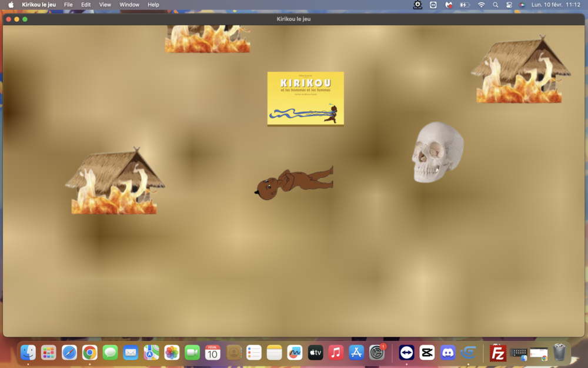Click the white skull in the game
Image resolution: width=588 pixels, height=368 pixels.
(x=437, y=152)
